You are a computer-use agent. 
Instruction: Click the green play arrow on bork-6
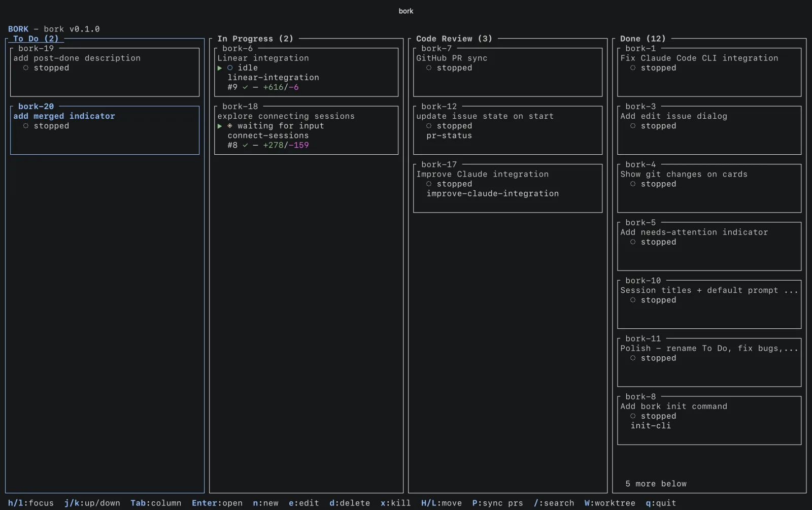click(220, 68)
